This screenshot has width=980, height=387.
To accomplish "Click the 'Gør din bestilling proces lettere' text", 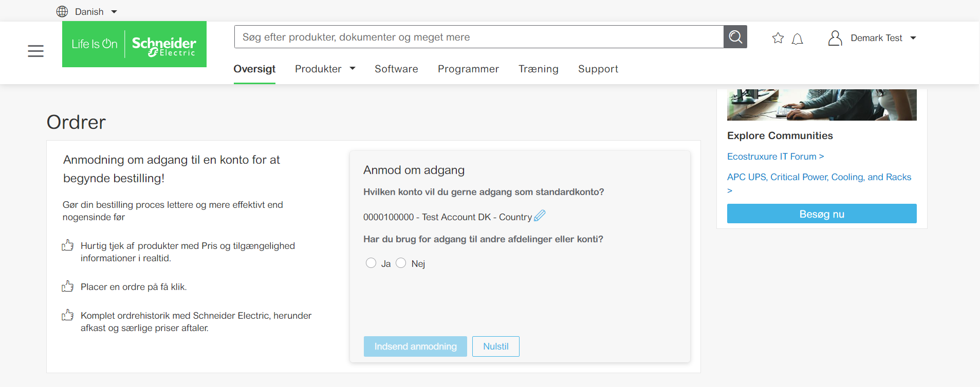I will [x=173, y=211].
